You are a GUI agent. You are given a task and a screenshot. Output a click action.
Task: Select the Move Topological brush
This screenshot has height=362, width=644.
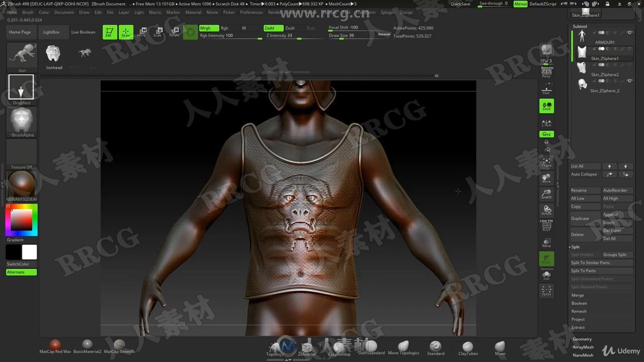pos(404,348)
